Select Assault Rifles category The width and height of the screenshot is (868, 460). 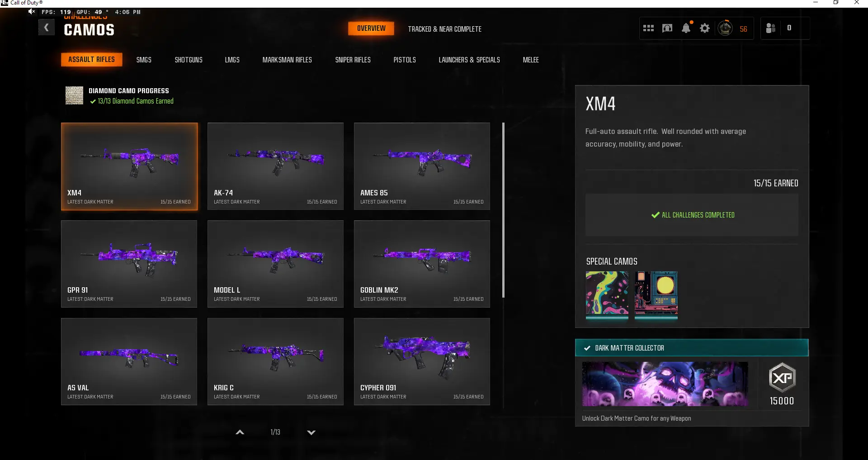pos(92,60)
